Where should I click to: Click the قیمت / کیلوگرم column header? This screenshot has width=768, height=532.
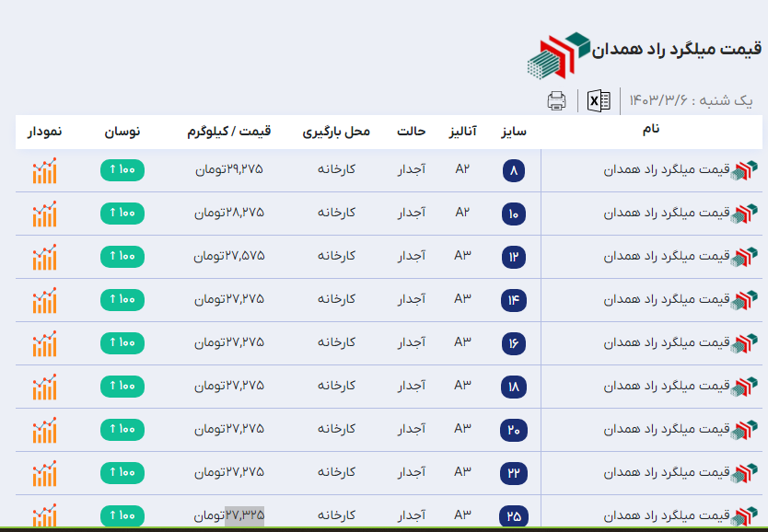click(228, 132)
